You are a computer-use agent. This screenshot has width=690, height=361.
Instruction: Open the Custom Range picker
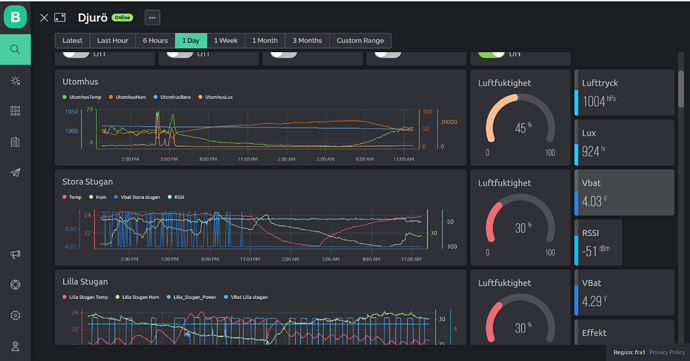point(360,41)
